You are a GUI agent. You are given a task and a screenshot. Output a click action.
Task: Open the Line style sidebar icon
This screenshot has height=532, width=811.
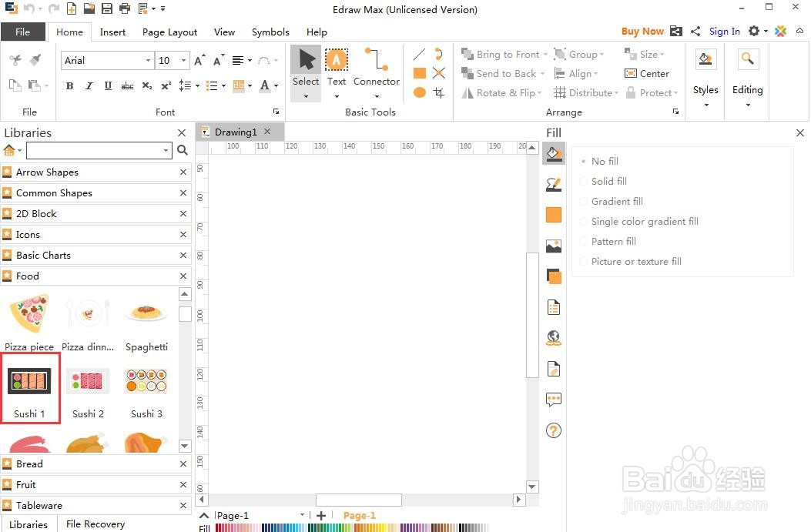click(x=554, y=184)
